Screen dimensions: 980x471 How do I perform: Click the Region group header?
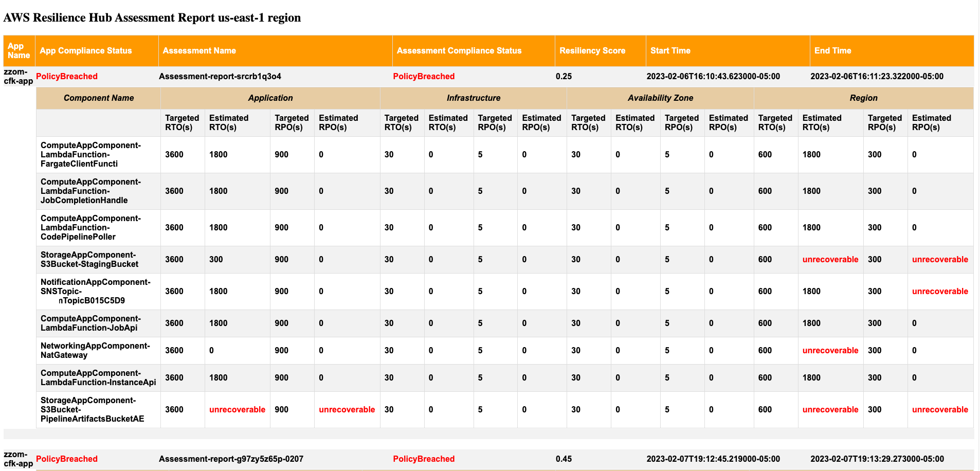864,98
